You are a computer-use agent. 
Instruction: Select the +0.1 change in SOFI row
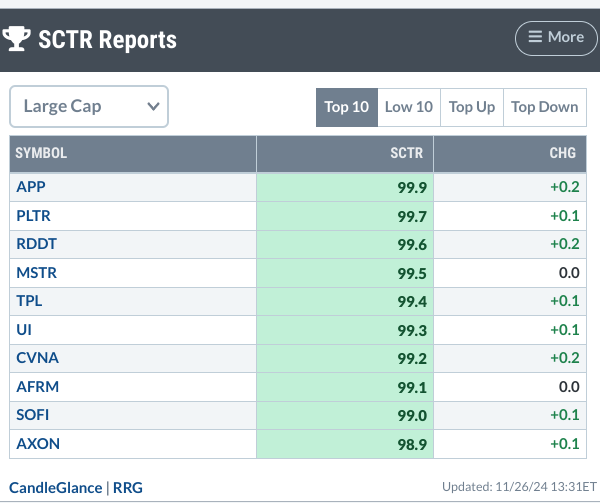pyautogui.click(x=565, y=415)
